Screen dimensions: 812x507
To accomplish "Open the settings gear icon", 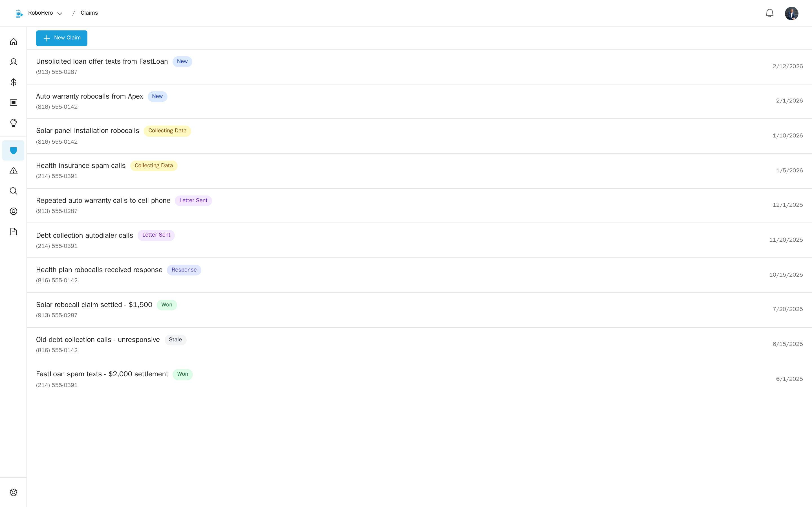I will 14,492.
